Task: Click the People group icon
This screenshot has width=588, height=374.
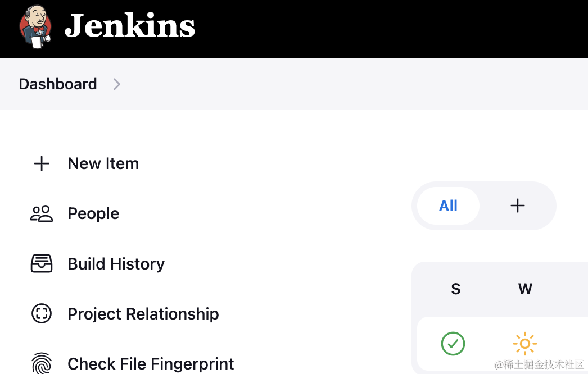Action: click(42, 213)
